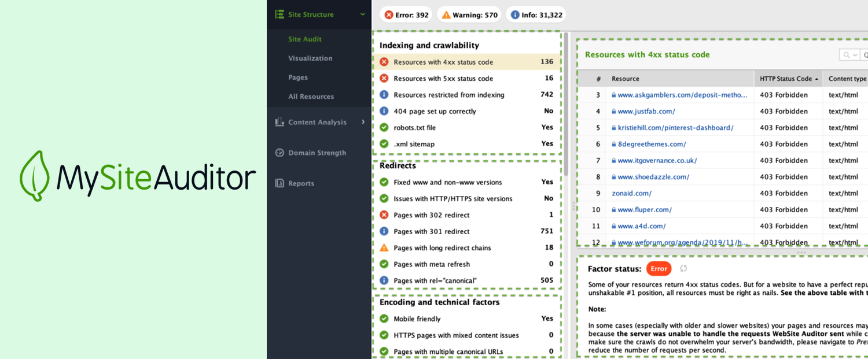Click lock icon next to www.justfab.com/
Screen dimensions: 868x359
(614, 112)
